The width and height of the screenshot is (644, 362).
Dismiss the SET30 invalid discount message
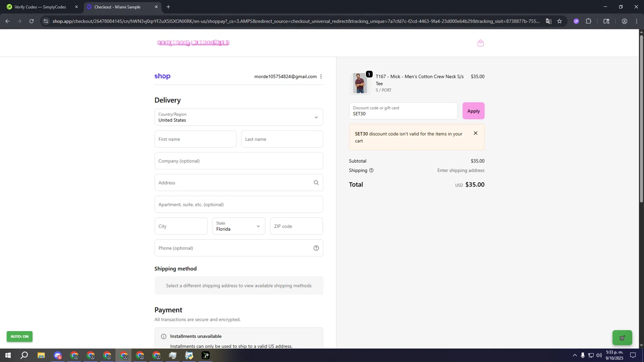coord(475,133)
